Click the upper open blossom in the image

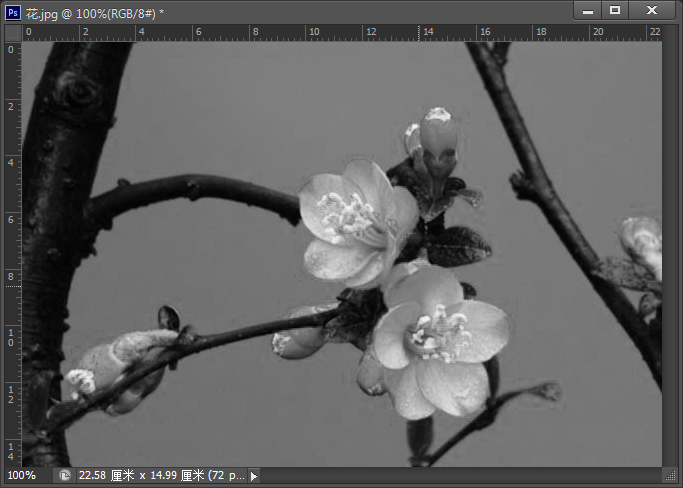point(358,224)
